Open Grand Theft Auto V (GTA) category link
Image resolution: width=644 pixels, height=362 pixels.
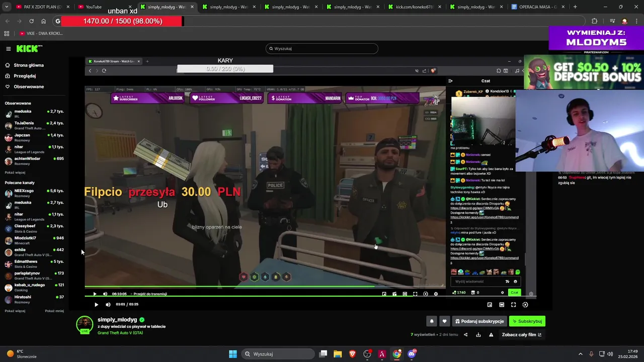click(120, 333)
